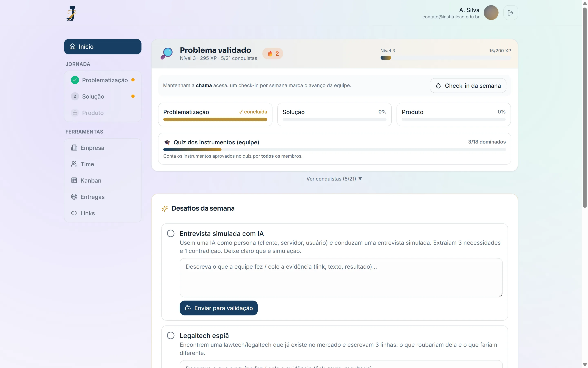Click the A. Silva user name
Viewport: 588px width, 368px height.
pyautogui.click(x=469, y=10)
